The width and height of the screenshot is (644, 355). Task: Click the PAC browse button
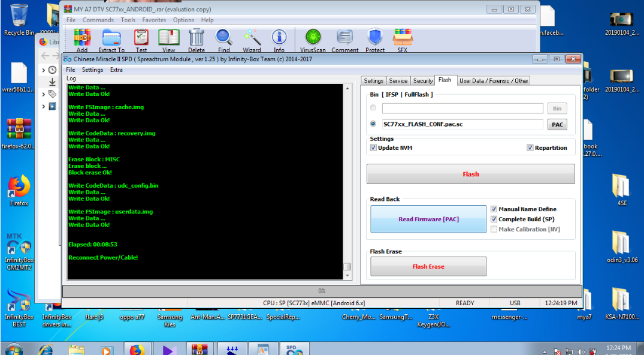[557, 125]
